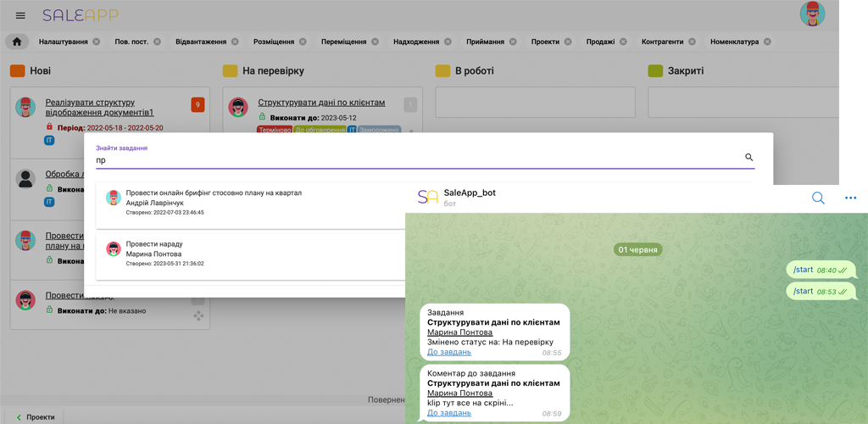
Task: Click the В роботі column color swatch
Action: (442, 71)
